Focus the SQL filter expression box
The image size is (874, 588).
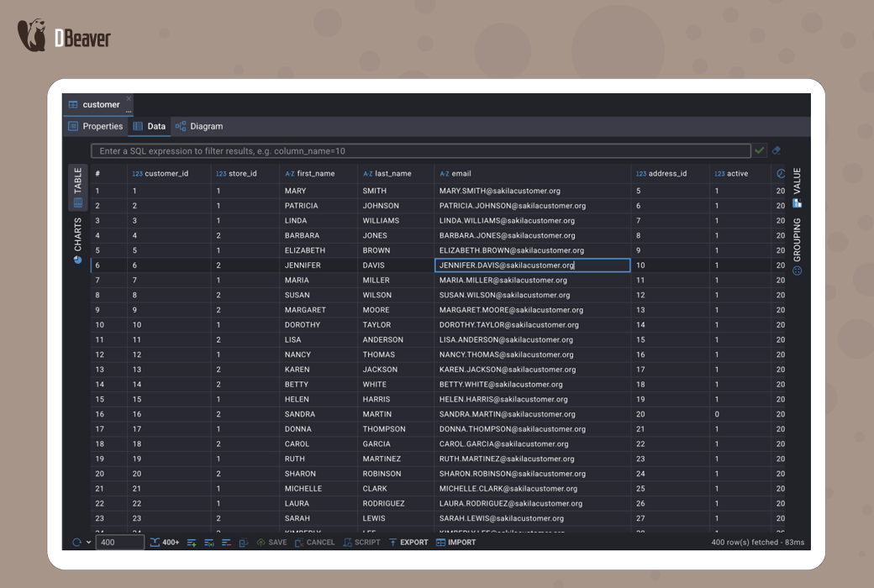420,151
